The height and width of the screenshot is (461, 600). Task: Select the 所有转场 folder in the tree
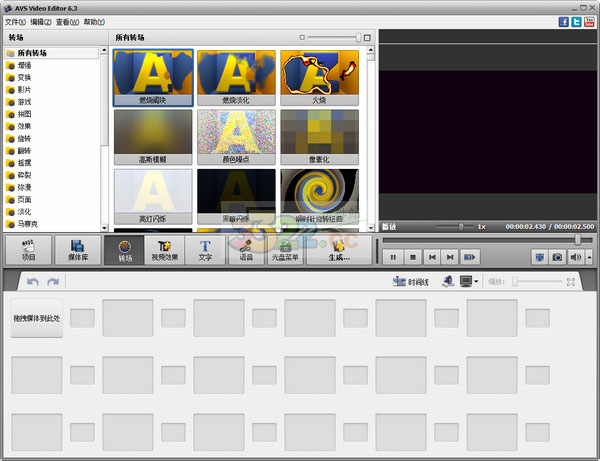pos(51,53)
